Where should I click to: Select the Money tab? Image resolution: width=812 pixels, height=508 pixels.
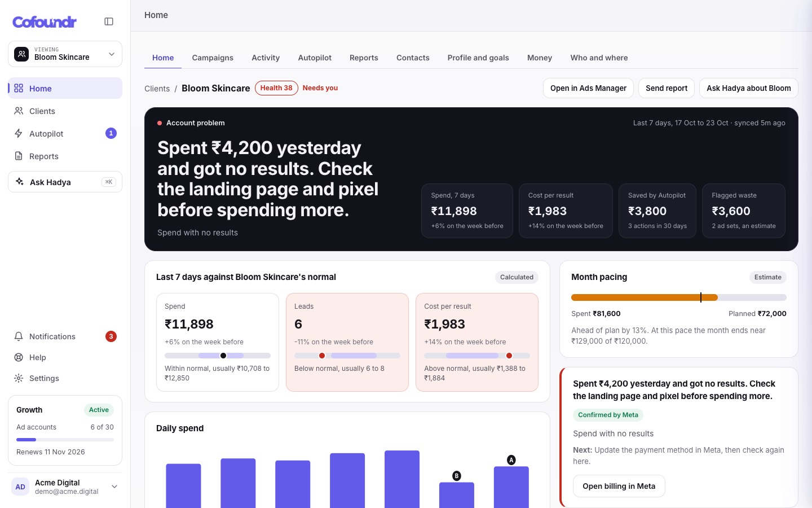[x=540, y=58]
